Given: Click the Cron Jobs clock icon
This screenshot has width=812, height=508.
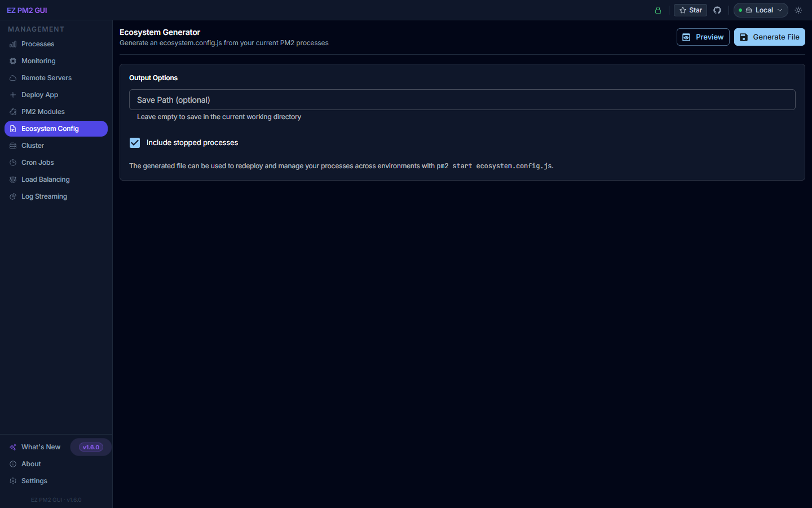Looking at the screenshot, I should pos(12,163).
